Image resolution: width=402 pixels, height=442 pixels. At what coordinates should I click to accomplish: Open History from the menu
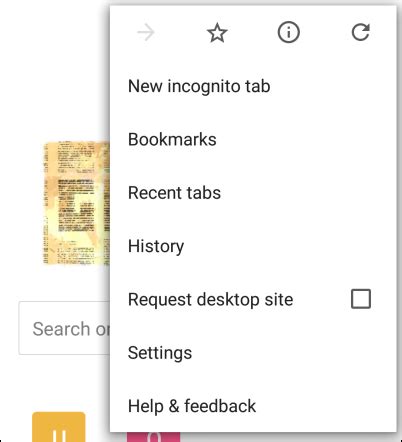[x=156, y=246]
